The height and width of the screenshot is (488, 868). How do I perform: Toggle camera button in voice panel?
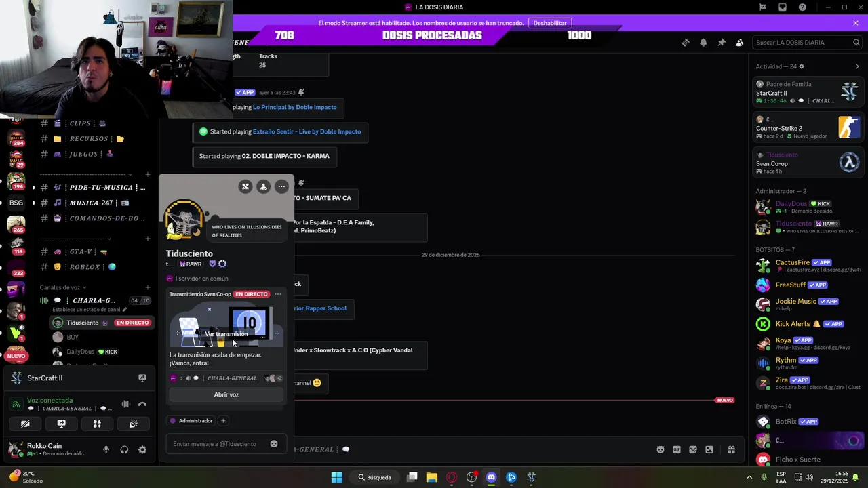pyautogui.click(x=25, y=424)
